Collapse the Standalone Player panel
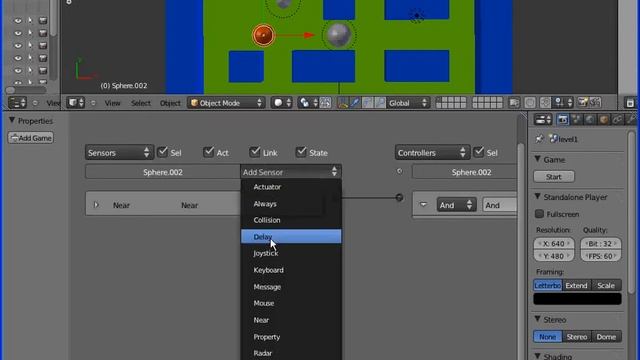 [538, 197]
